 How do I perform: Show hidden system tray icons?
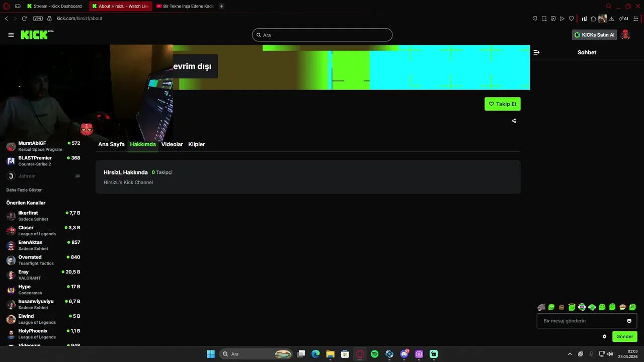point(570,354)
